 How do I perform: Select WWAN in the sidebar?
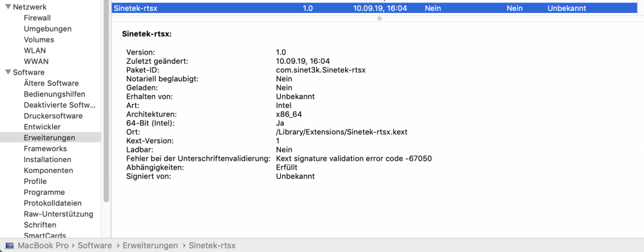click(36, 62)
